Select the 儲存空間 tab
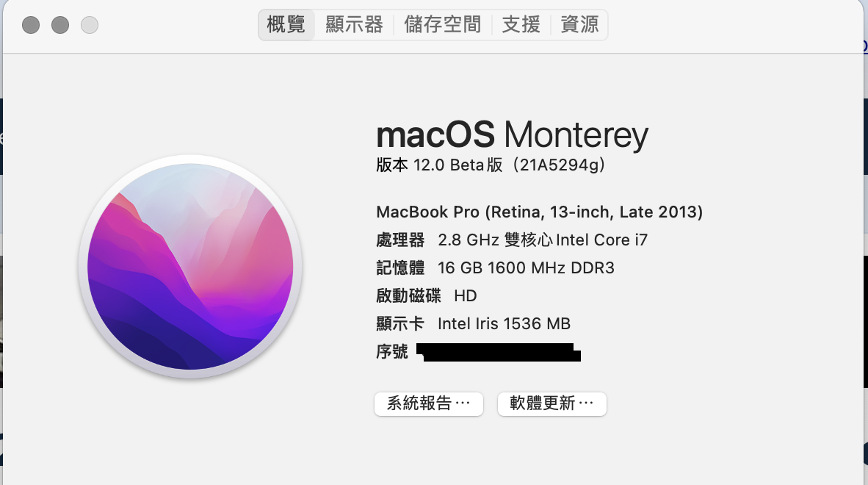 [x=442, y=25]
